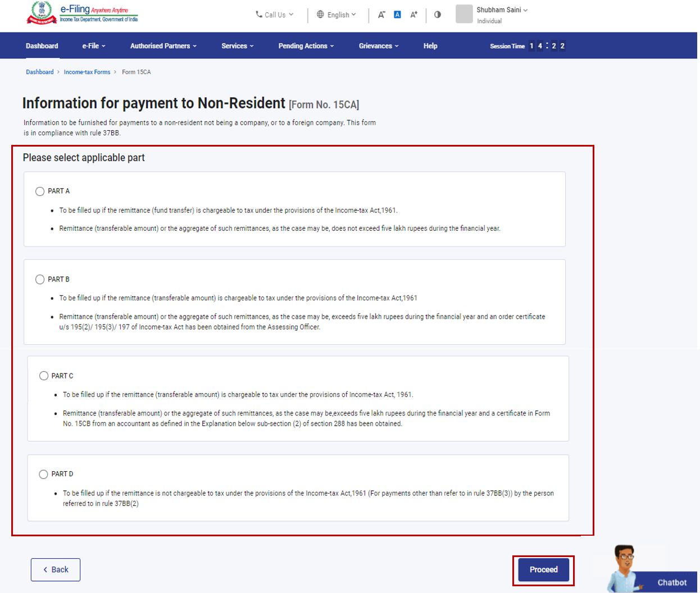The width and height of the screenshot is (700, 593).
Task: Click the globe language icon
Action: tap(320, 15)
